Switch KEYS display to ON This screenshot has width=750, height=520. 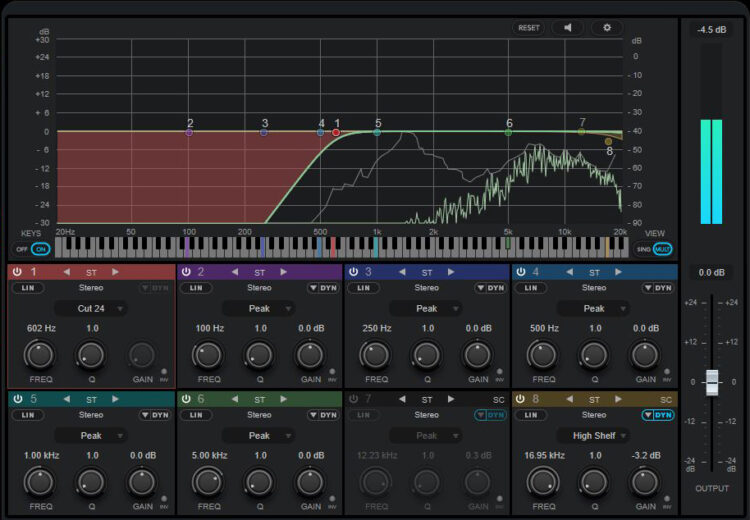pos(41,249)
